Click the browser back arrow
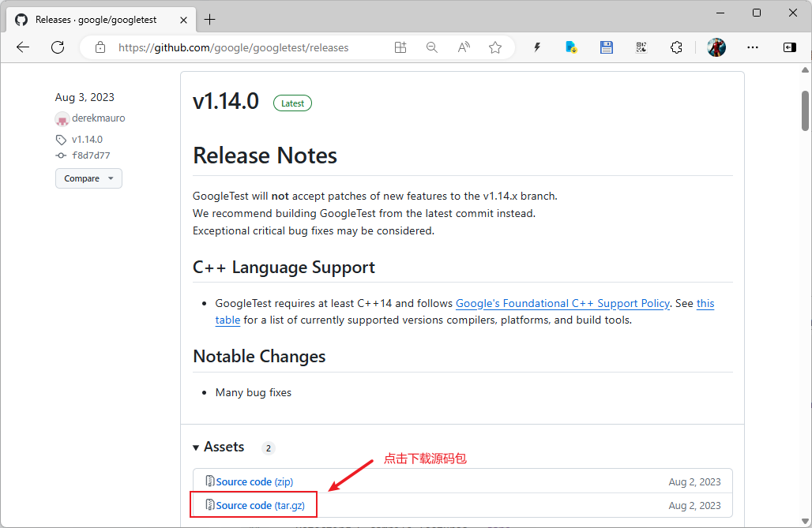The width and height of the screenshot is (812, 528). pos(23,47)
